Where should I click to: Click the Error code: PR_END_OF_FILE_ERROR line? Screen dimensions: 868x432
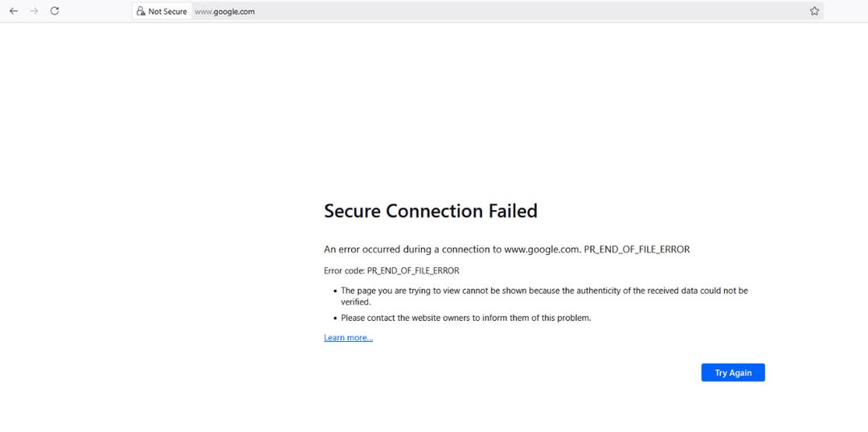point(391,271)
